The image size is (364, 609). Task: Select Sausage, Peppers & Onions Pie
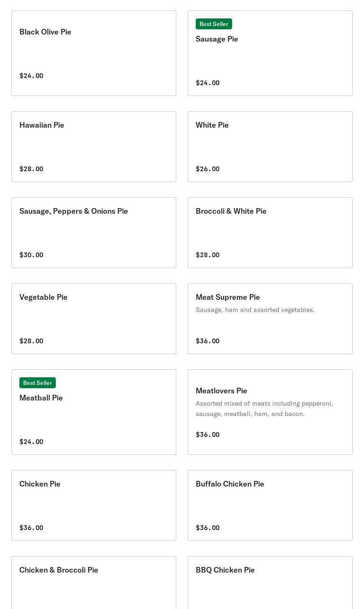[x=94, y=233]
